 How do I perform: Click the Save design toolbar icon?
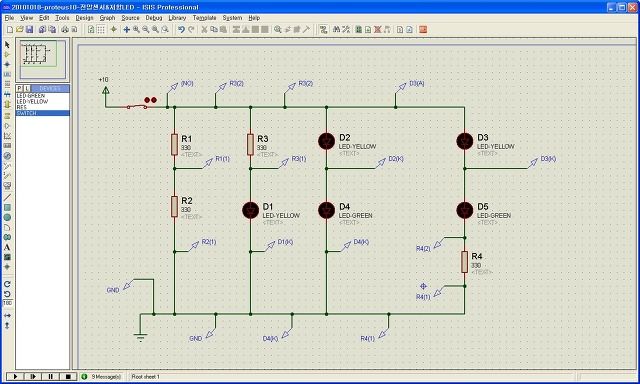pyautogui.click(x=29, y=29)
